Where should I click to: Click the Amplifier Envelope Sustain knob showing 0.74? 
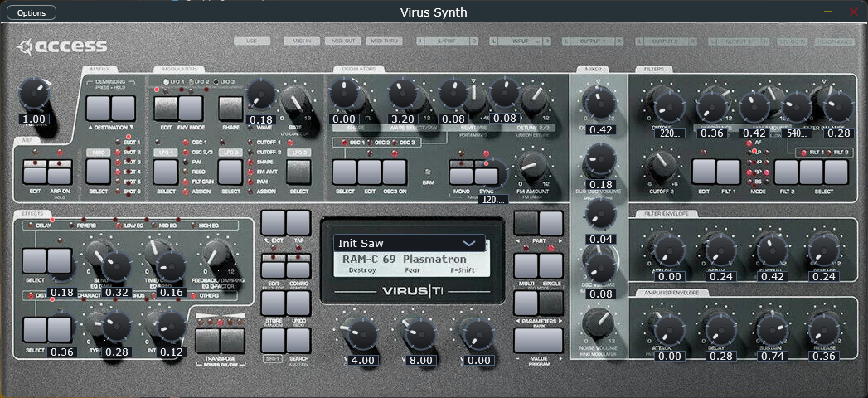point(770,329)
